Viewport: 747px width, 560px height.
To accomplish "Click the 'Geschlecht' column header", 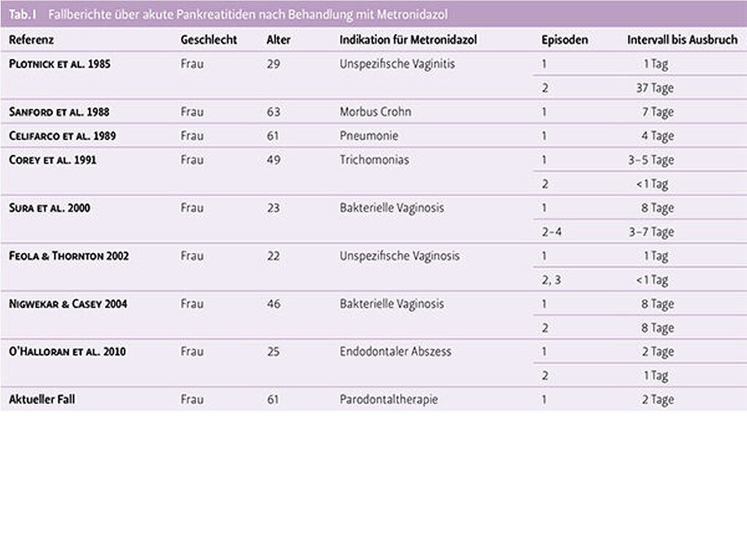I will pos(209,40).
